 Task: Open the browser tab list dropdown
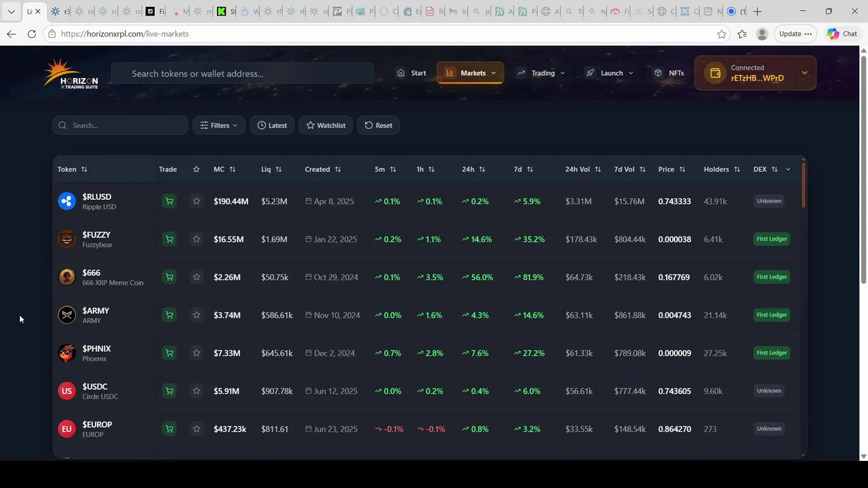(11, 12)
